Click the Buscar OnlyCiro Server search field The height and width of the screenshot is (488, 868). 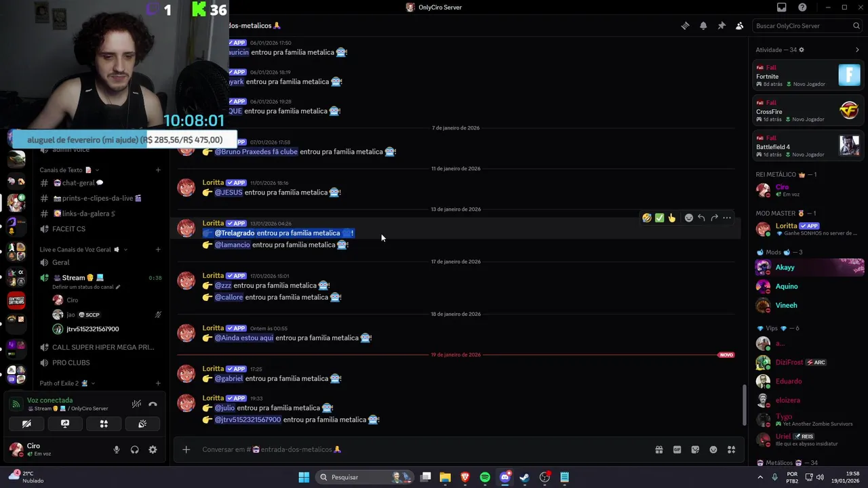point(808,26)
